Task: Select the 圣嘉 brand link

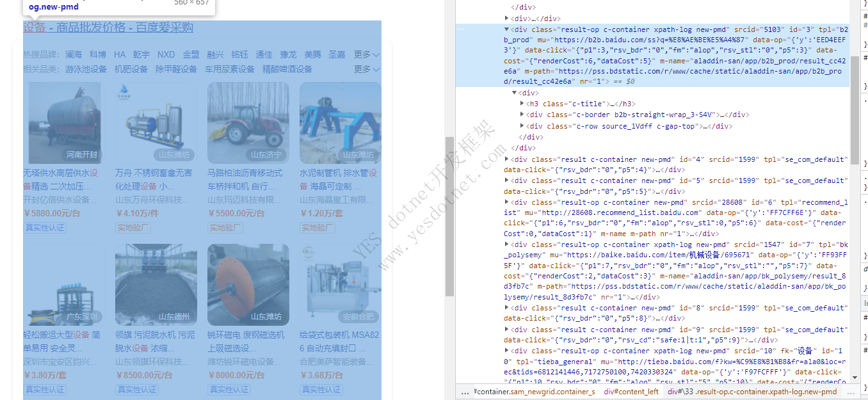Action: tap(337, 55)
